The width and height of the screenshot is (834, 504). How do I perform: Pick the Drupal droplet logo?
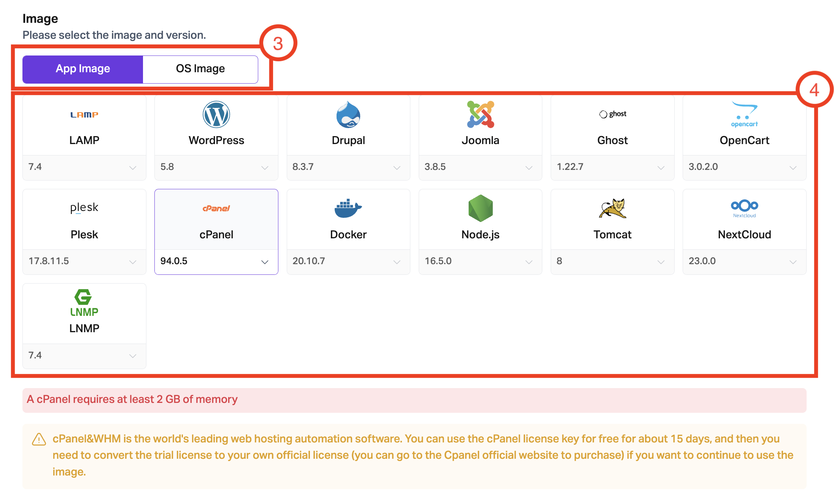point(348,114)
